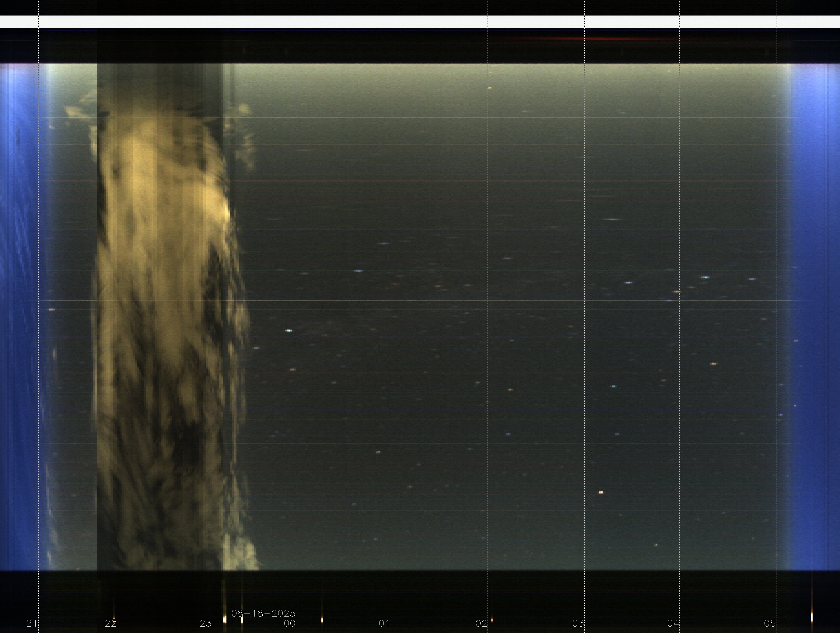This screenshot has height=633, width=840.
Task: Select the 01 hour time label
Action: point(384,624)
